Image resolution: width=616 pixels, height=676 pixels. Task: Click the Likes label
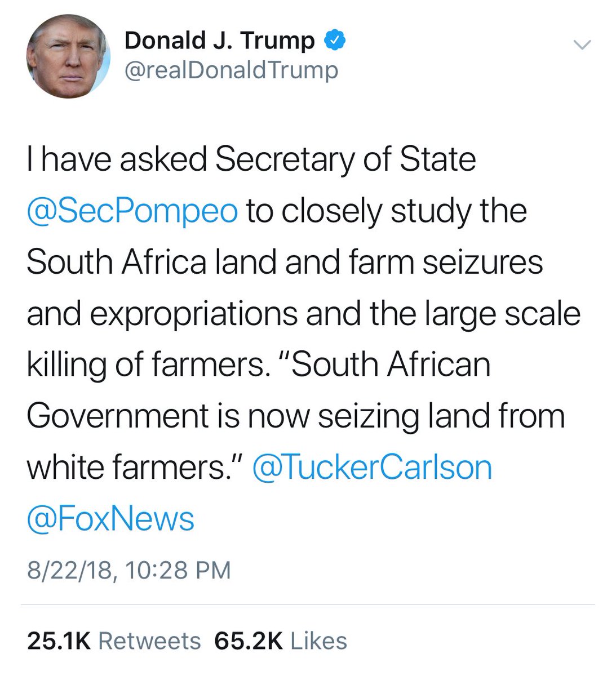pyautogui.click(x=318, y=641)
